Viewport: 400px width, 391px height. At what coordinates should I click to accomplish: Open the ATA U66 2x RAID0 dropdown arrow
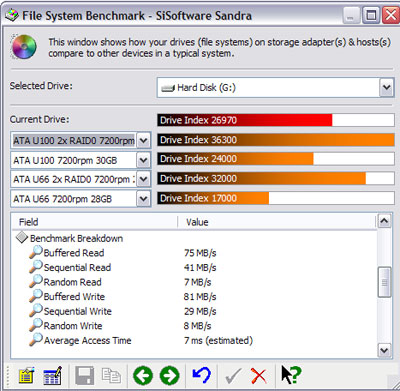pos(144,179)
